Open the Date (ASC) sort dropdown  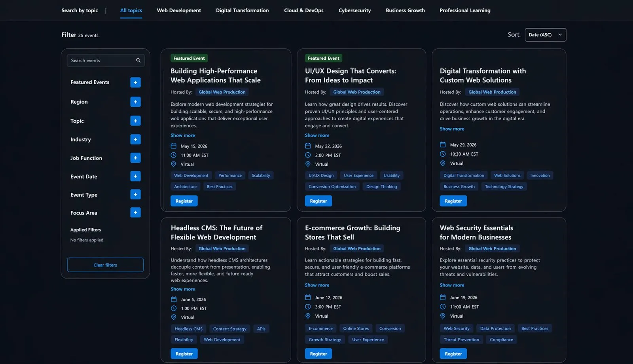(545, 35)
